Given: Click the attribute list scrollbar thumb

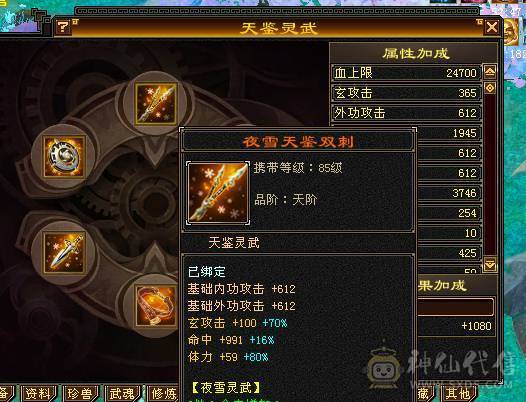Looking at the screenshot, I should [x=490, y=88].
